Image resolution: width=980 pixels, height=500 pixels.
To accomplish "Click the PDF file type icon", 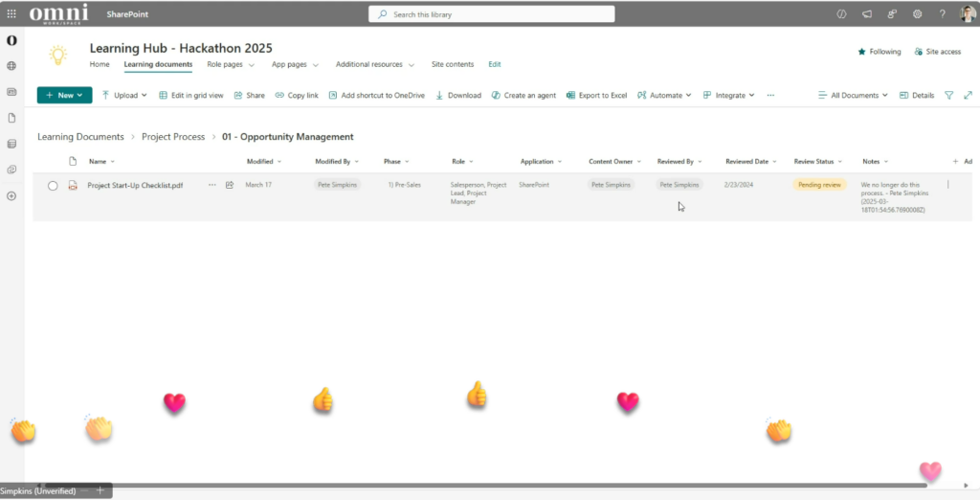I will click(x=73, y=185).
